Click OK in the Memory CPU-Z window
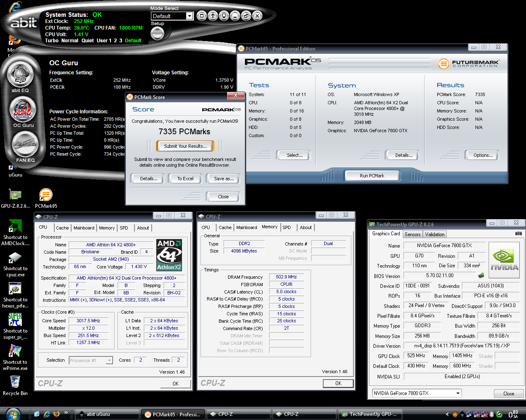 click(x=338, y=383)
